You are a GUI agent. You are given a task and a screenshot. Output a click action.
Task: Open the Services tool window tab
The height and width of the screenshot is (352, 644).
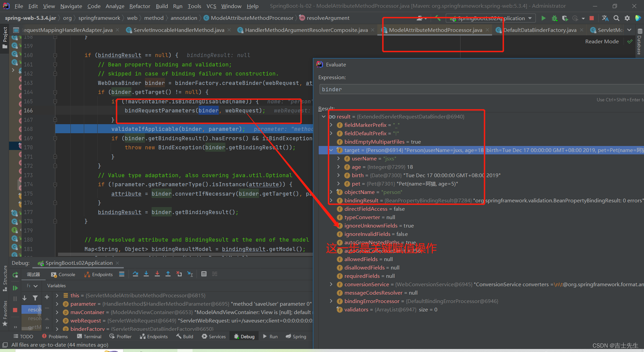tap(214, 337)
